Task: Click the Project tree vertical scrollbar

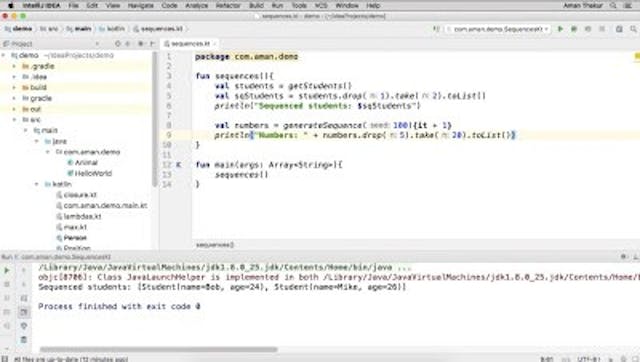Action: (155, 118)
